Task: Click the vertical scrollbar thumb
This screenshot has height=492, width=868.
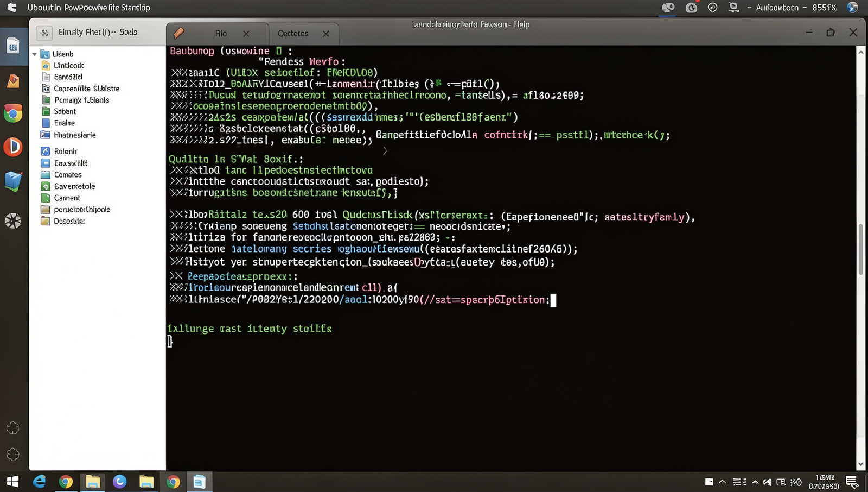Action: (861, 248)
